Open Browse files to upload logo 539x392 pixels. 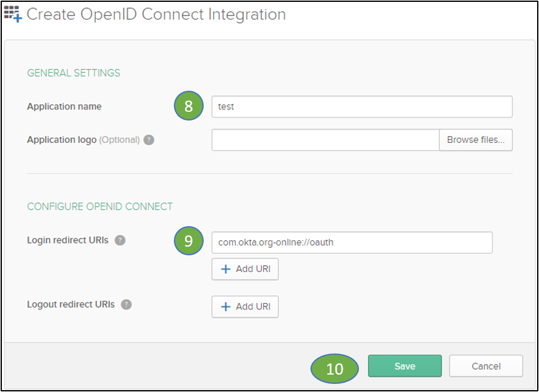[476, 140]
